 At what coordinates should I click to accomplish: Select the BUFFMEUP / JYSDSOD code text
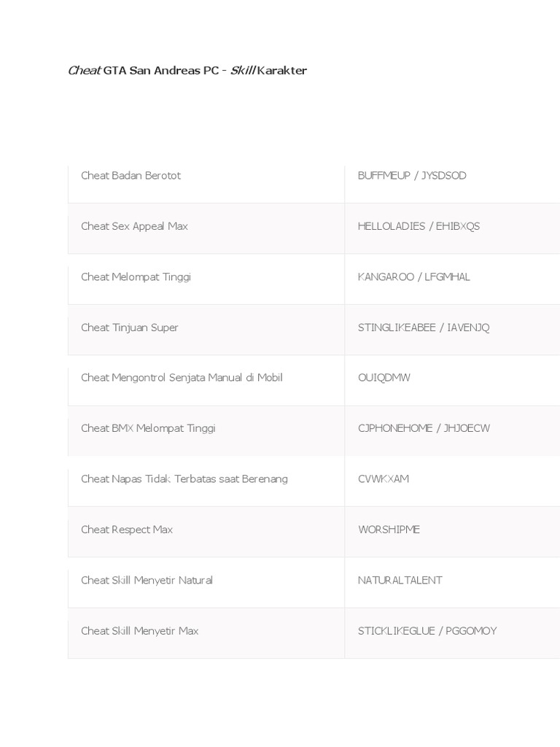pyautogui.click(x=412, y=176)
